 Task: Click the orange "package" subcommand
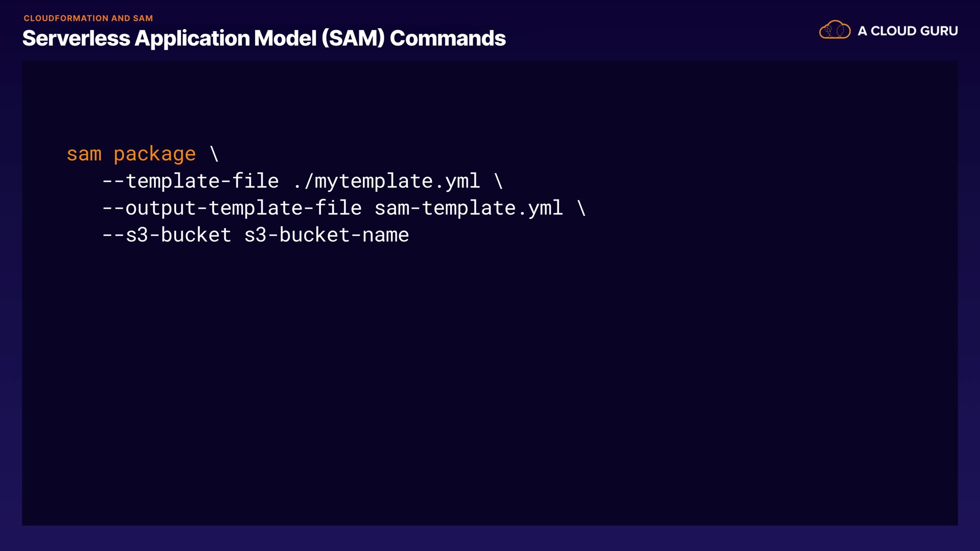click(x=155, y=154)
